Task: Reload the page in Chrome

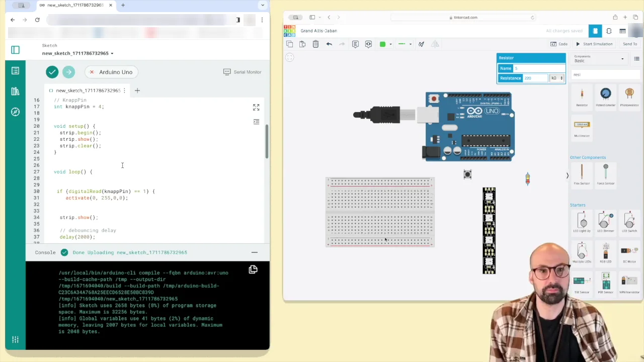Action: [37, 20]
